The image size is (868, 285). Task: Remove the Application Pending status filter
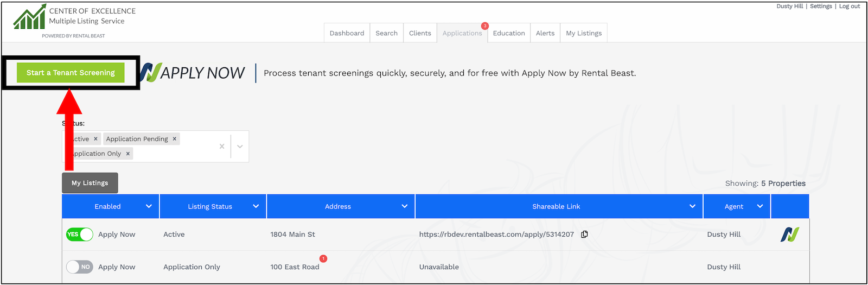(x=175, y=139)
